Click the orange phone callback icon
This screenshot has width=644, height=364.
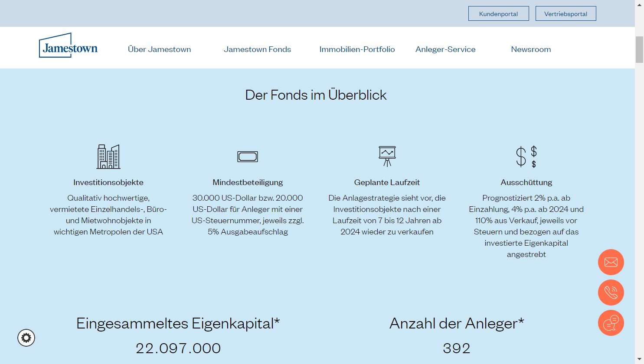(611, 292)
